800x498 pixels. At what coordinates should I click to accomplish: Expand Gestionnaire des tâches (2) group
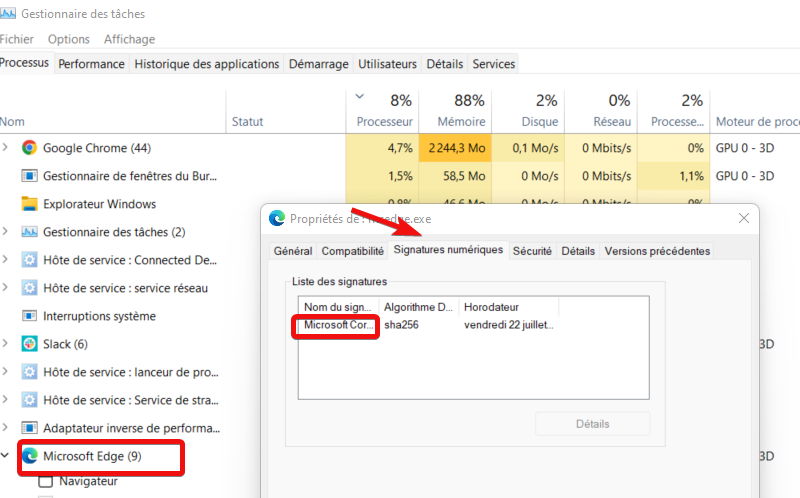(5, 232)
